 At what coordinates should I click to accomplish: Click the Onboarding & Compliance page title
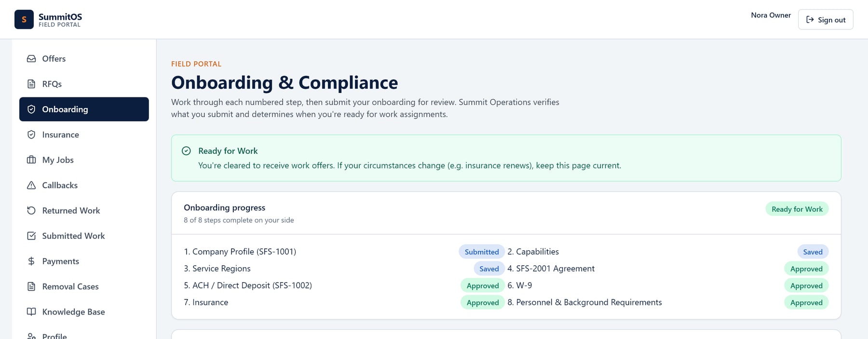click(x=285, y=83)
